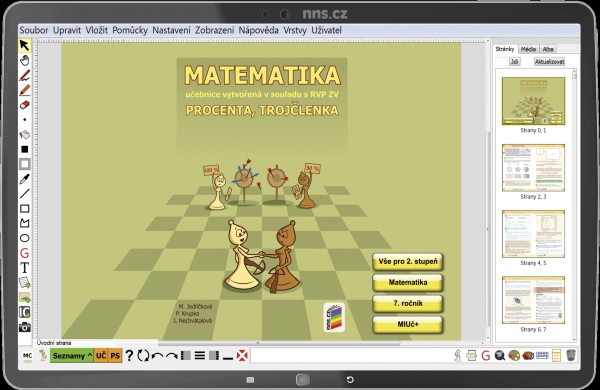Click the Jdi button
This screenshot has width=600, height=390.
[514, 62]
